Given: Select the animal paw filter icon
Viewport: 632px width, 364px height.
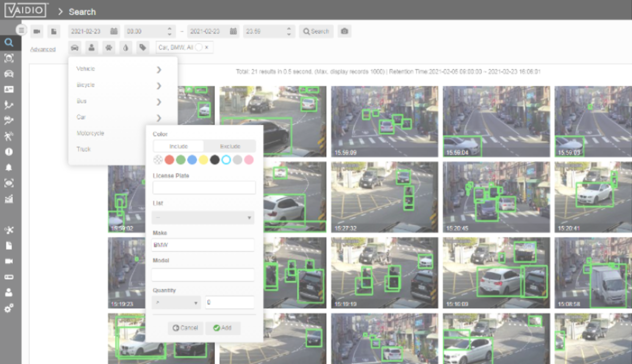Looking at the screenshot, I should tap(109, 48).
